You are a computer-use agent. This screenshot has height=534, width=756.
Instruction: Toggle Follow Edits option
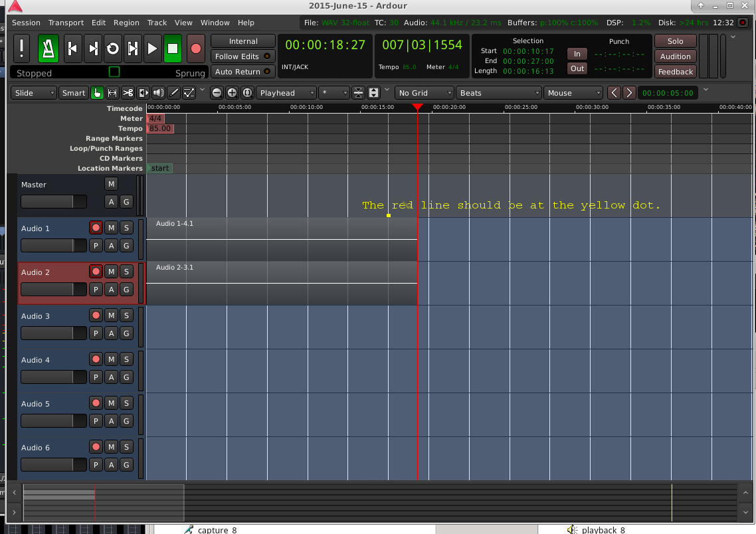tap(242, 56)
